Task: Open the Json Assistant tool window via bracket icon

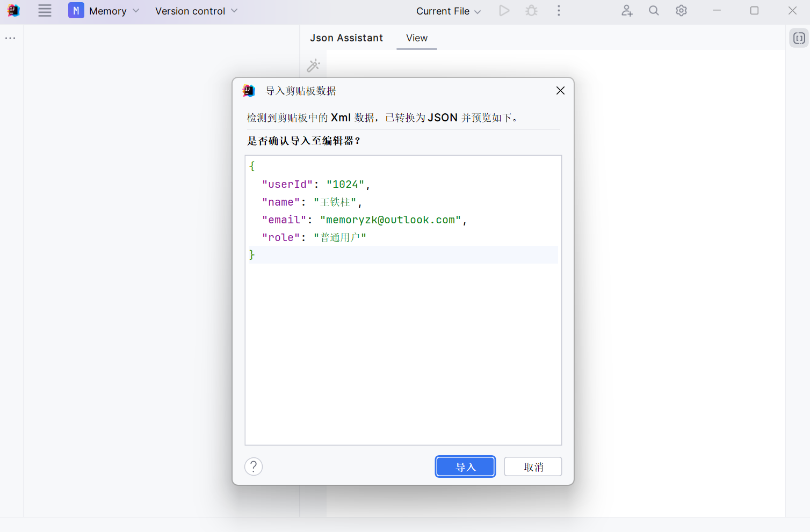Action: [799, 38]
